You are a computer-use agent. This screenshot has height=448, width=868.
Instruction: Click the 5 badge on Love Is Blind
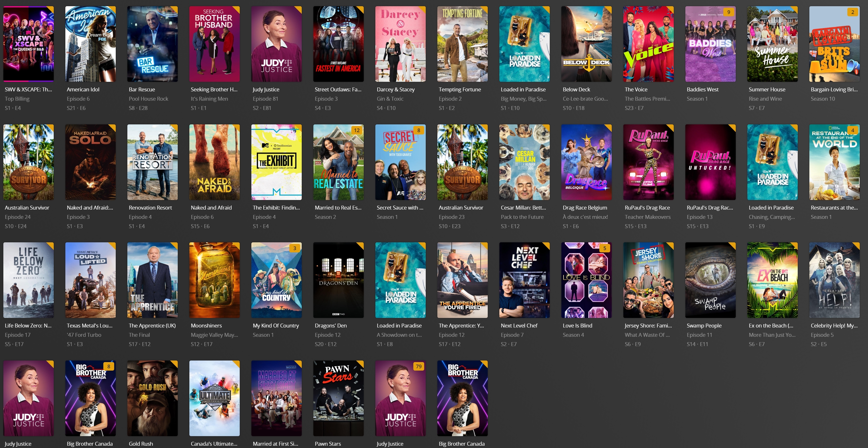605,249
